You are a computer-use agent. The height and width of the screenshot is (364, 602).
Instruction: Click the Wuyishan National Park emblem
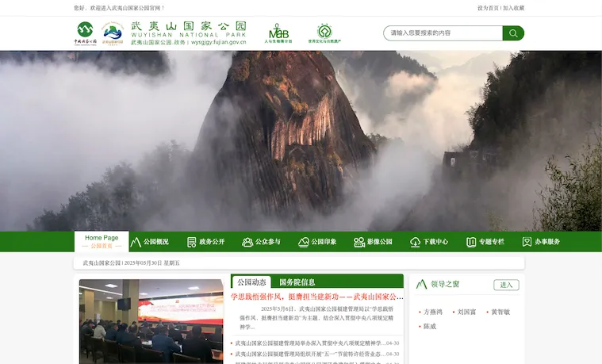point(113,33)
